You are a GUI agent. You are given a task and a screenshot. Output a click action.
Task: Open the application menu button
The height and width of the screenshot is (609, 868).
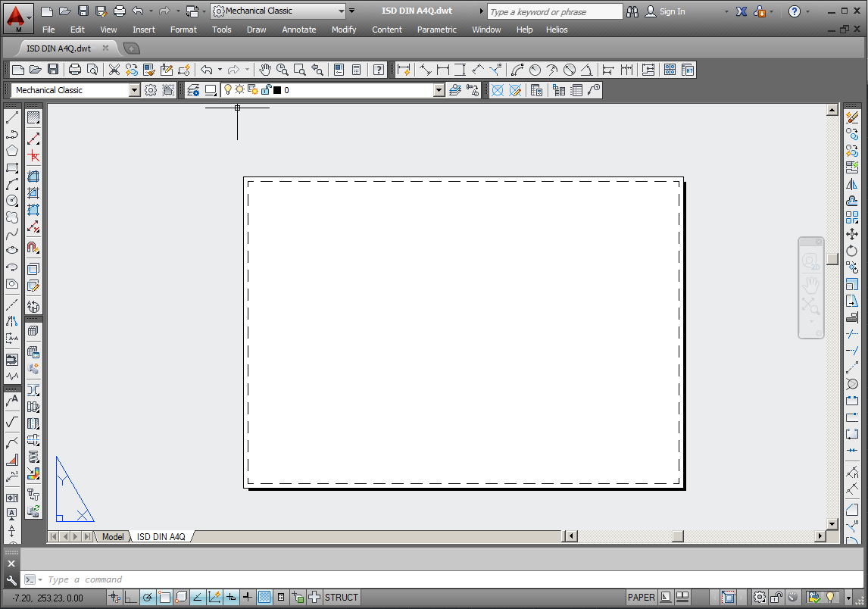click(x=18, y=18)
